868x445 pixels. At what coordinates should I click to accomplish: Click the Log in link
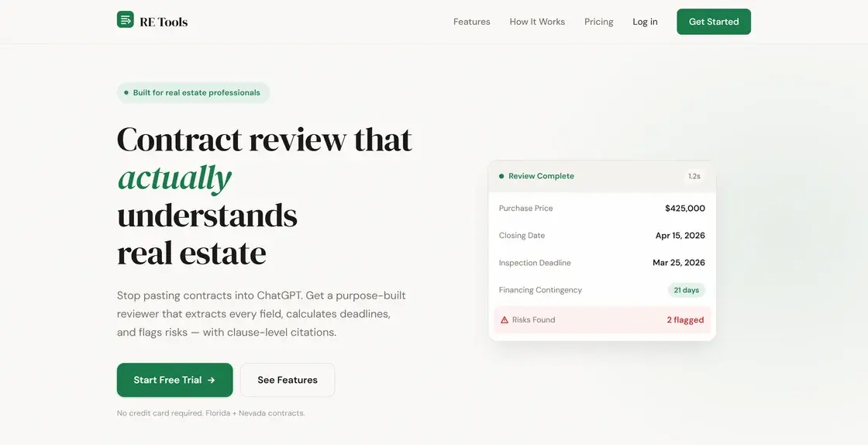[x=645, y=22]
